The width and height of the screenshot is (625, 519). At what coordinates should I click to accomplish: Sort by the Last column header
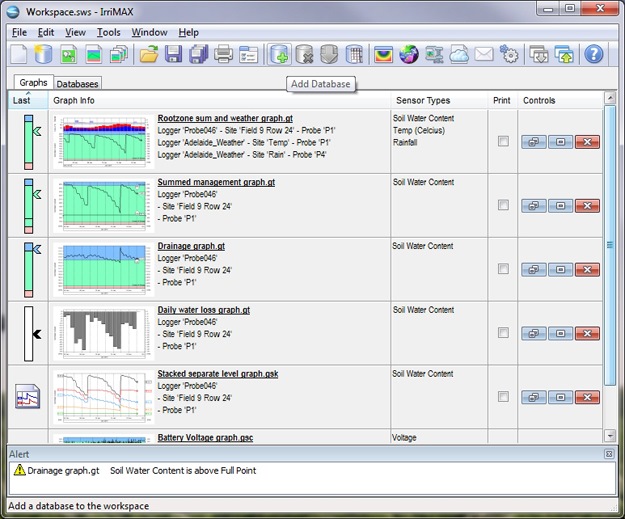28,100
